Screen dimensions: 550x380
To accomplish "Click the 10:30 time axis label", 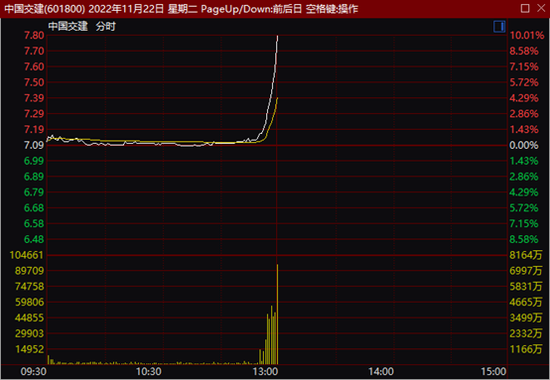I will 149,372.
